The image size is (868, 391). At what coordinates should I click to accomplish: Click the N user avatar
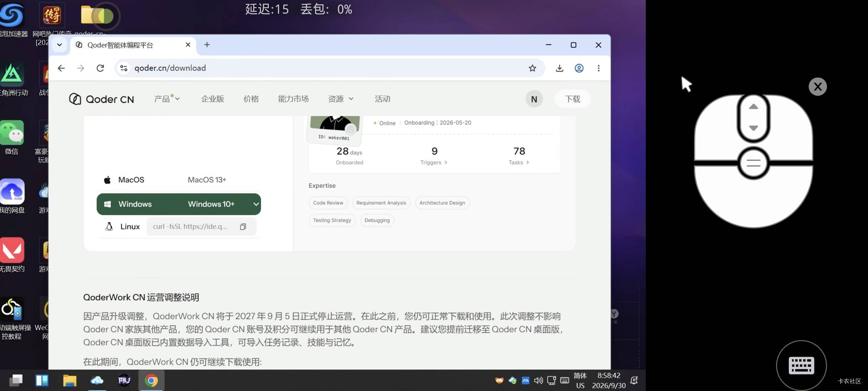pos(534,99)
